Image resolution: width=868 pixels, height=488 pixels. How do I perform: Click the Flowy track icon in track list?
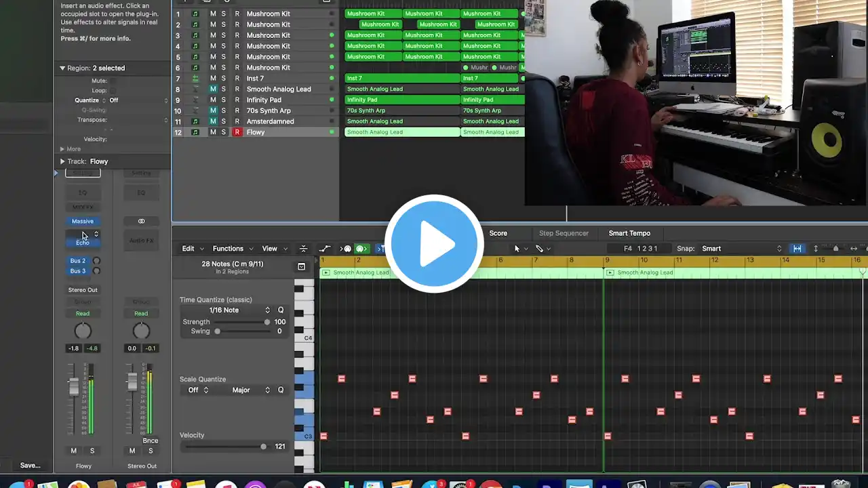pos(195,132)
